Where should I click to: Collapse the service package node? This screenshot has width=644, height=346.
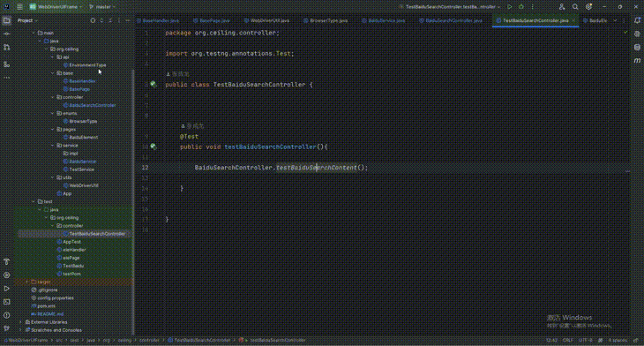(x=53, y=146)
